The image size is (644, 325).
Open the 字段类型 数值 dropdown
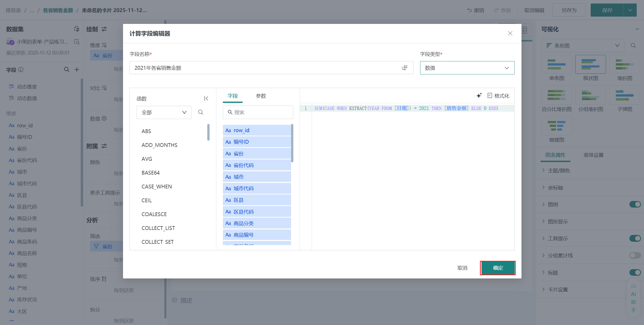coord(467,68)
